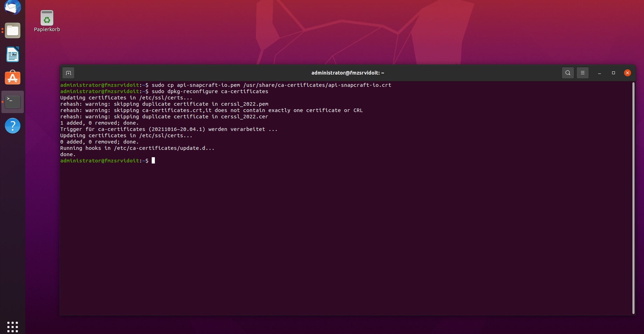Viewport: 644px width, 334px height.
Task: Select the Papierkorb desktop icon
Action: tap(47, 21)
